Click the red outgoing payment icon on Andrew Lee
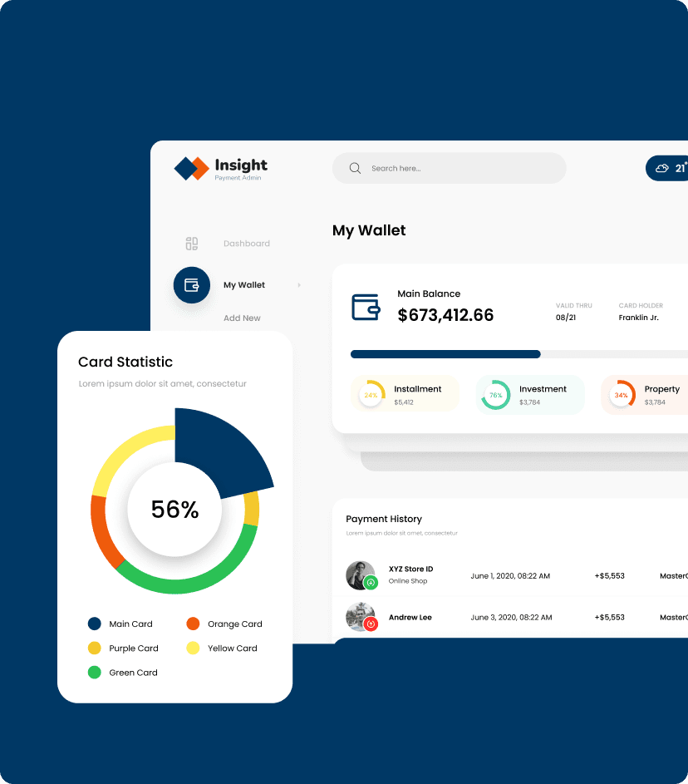 click(x=371, y=625)
